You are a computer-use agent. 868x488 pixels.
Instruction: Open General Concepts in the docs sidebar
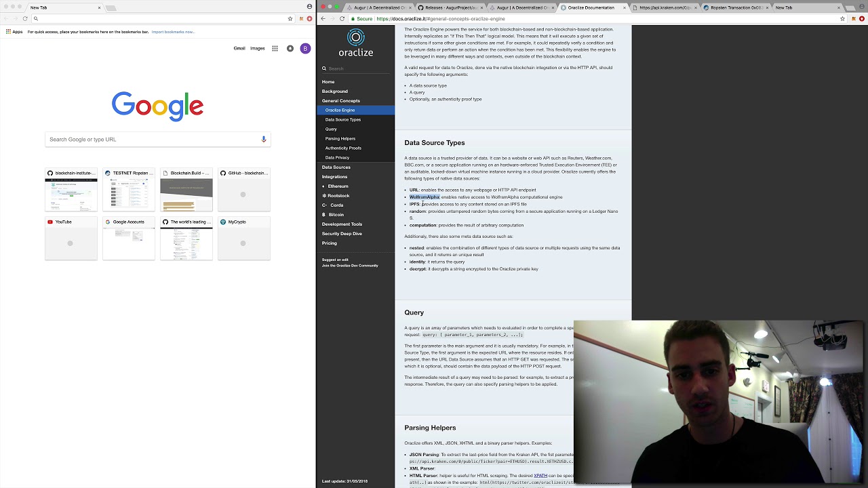tap(355, 100)
